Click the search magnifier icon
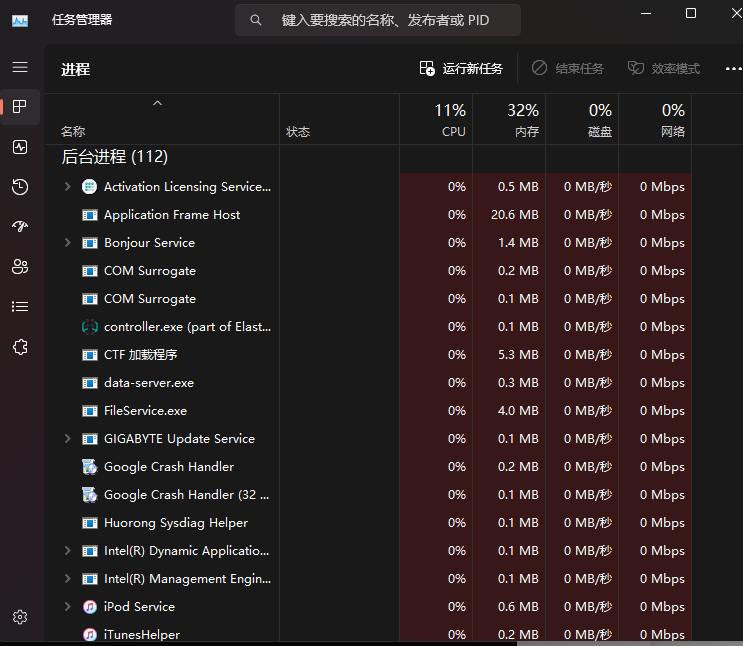743x646 pixels. tap(256, 20)
